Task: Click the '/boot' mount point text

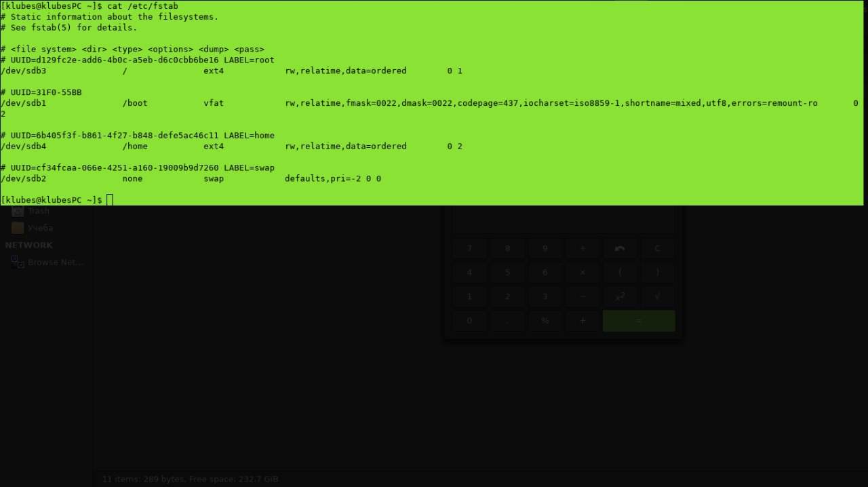Action: pyautogui.click(x=135, y=103)
